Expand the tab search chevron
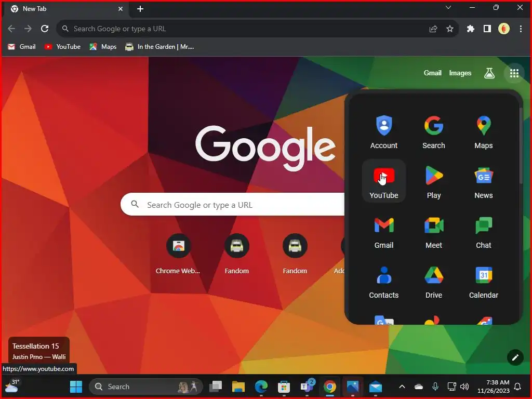The width and height of the screenshot is (532, 399). coord(448,7)
